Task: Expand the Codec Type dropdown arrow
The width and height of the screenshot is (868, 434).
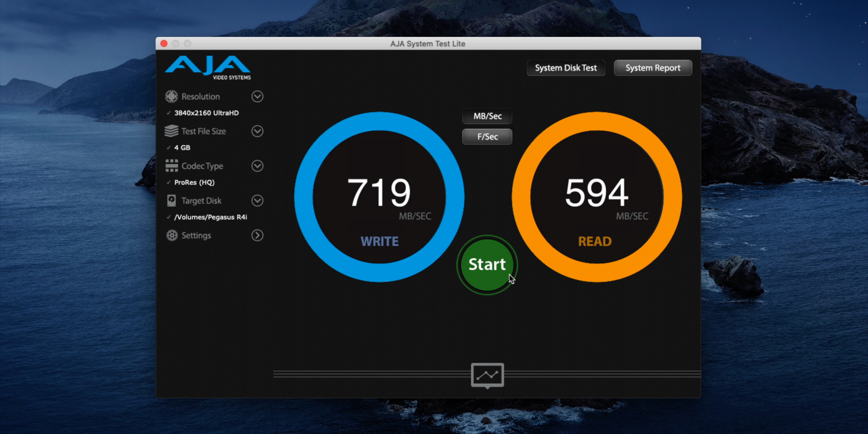Action: pyautogui.click(x=257, y=166)
